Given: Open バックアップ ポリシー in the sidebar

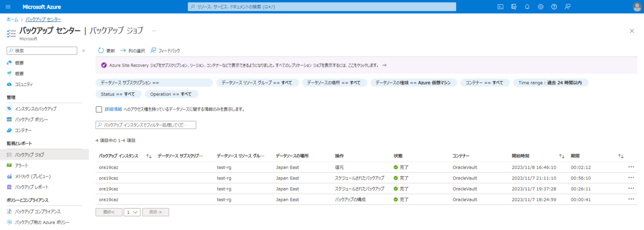Looking at the screenshot, I should 32,119.
